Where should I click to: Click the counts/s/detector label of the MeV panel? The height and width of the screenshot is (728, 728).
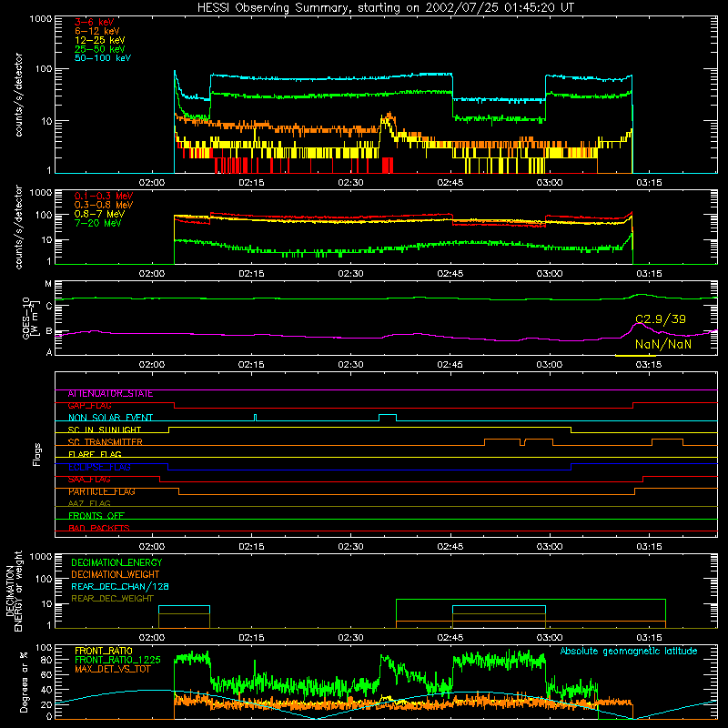pos(18,227)
